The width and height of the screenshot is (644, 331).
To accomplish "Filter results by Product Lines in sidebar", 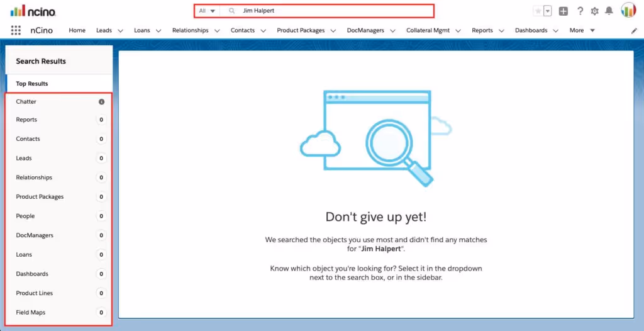I will pyautogui.click(x=58, y=293).
